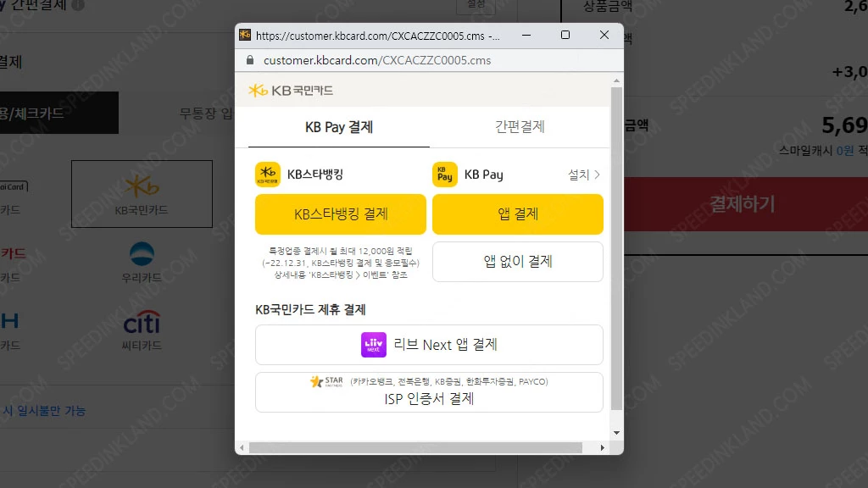Switch to the 간편결제 tab
868x488 pixels.
(520, 127)
